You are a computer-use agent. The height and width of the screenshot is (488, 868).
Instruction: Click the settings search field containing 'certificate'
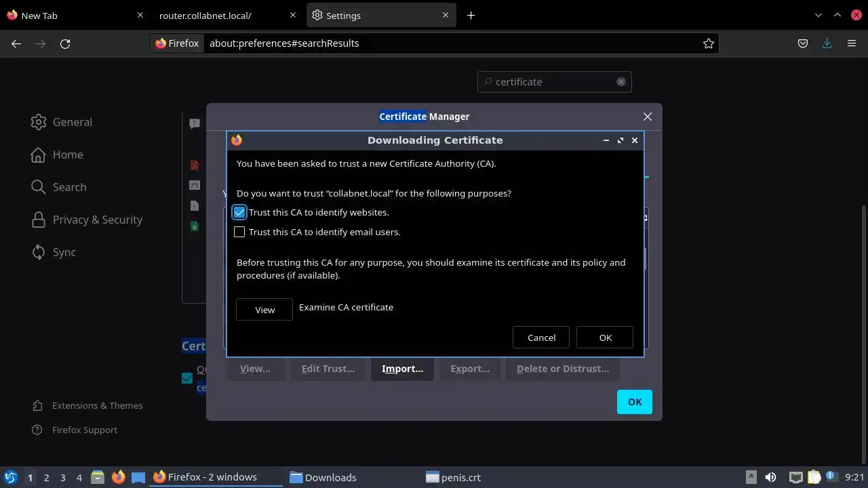[554, 82]
